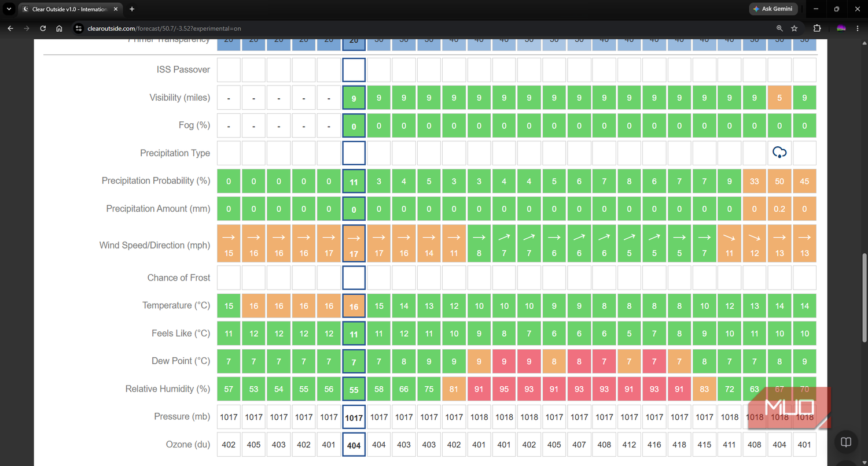Open the zoom magnifier in the address bar

click(x=779, y=28)
